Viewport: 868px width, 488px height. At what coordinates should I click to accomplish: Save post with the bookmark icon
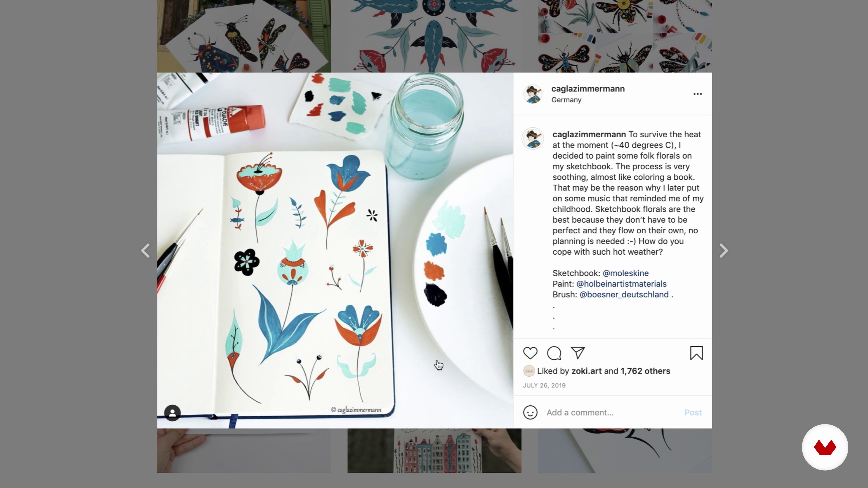(x=696, y=353)
